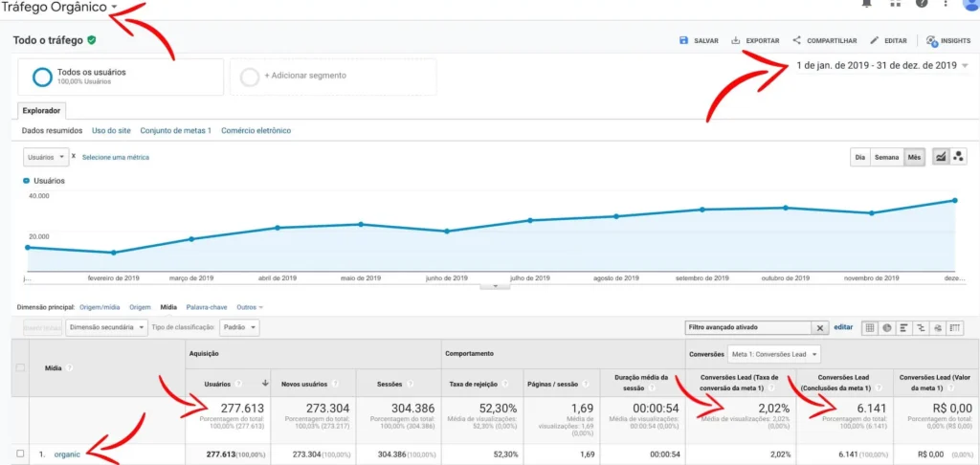Select the performance bars view icon

(x=903, y=327)
